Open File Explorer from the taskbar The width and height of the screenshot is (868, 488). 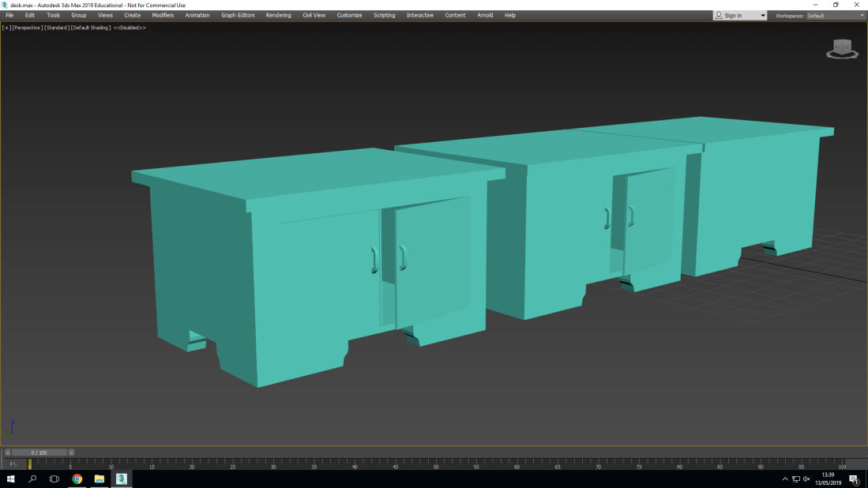pos(100,479)
